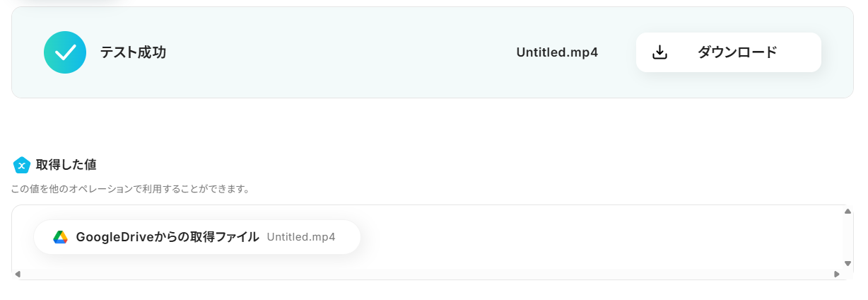Screen dimensions: 868x300
Task: Click the download arrow icon
Action: [x=659, y=52]
